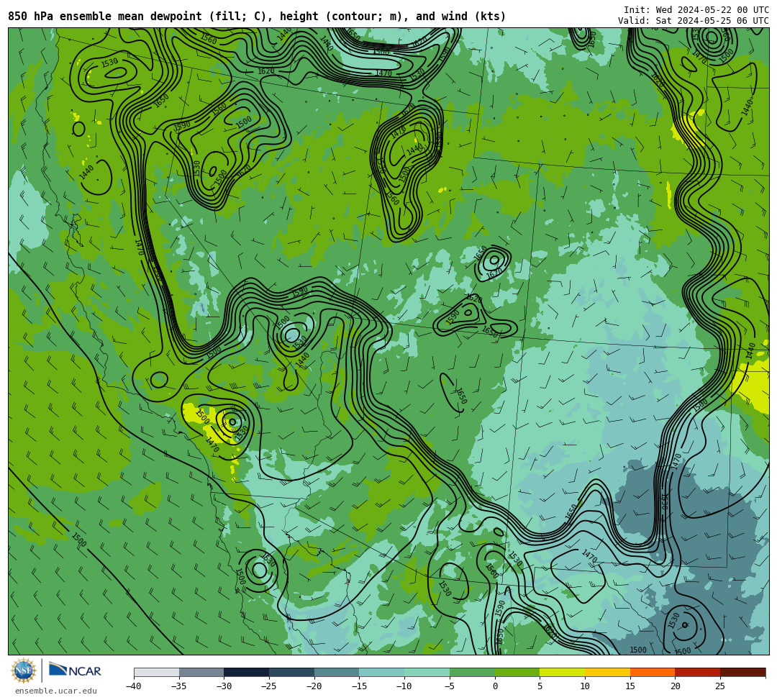Select the plot title about 850 hPa dewpoint
The image size is (777, 700).
(257, 17)
